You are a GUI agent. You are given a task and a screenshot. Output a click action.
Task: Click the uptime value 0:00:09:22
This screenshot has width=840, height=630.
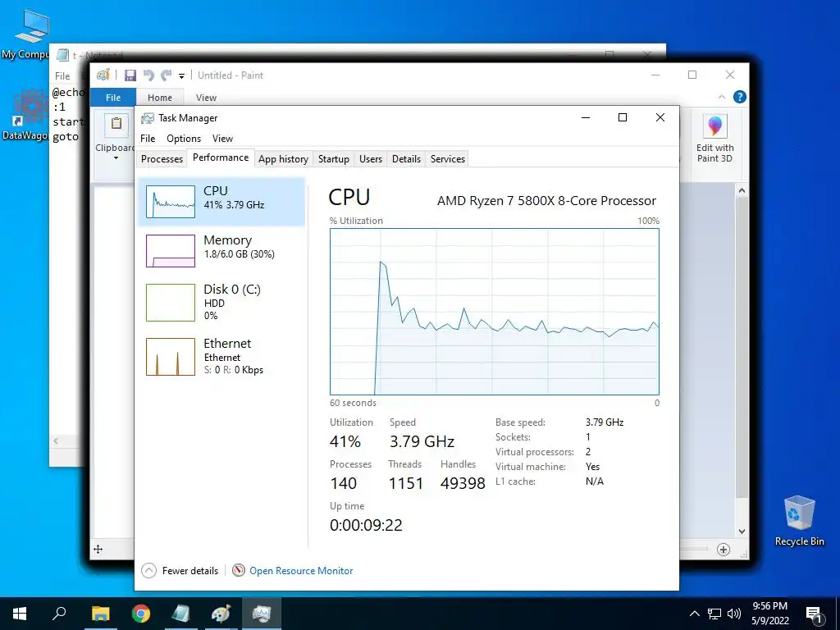pyautogui.click(x=366, y=525)
